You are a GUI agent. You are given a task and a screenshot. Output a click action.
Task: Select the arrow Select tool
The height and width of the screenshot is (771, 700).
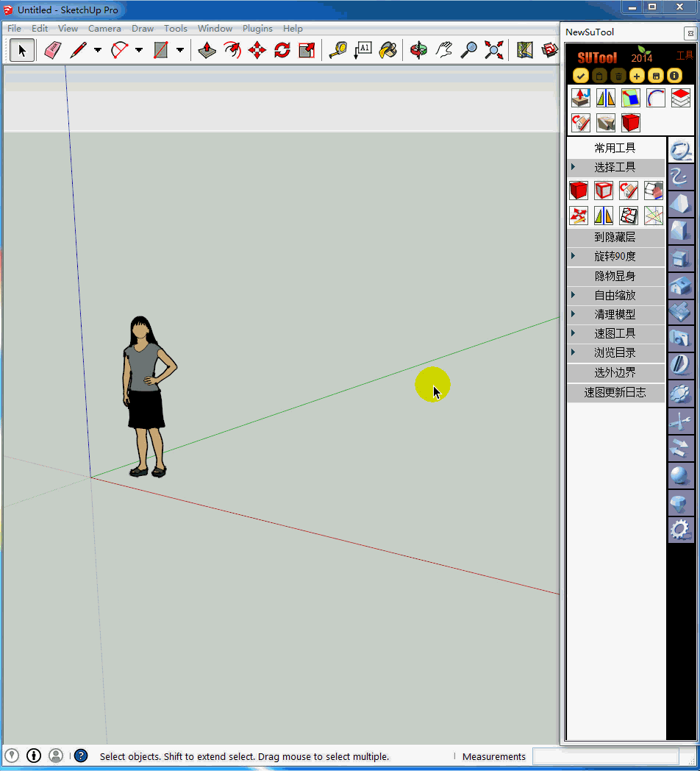click(x=22, y=50)
